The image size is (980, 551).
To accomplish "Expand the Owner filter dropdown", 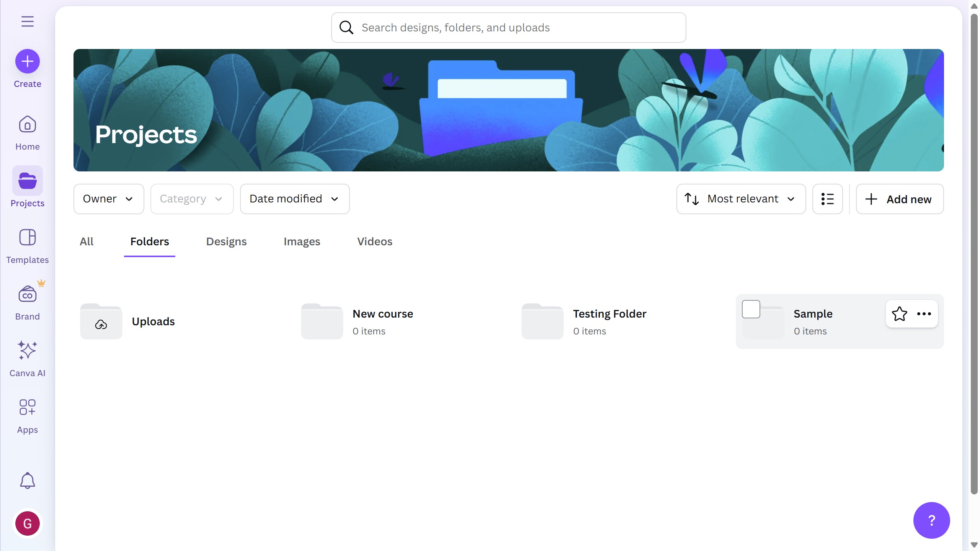I will pos(108,199).
